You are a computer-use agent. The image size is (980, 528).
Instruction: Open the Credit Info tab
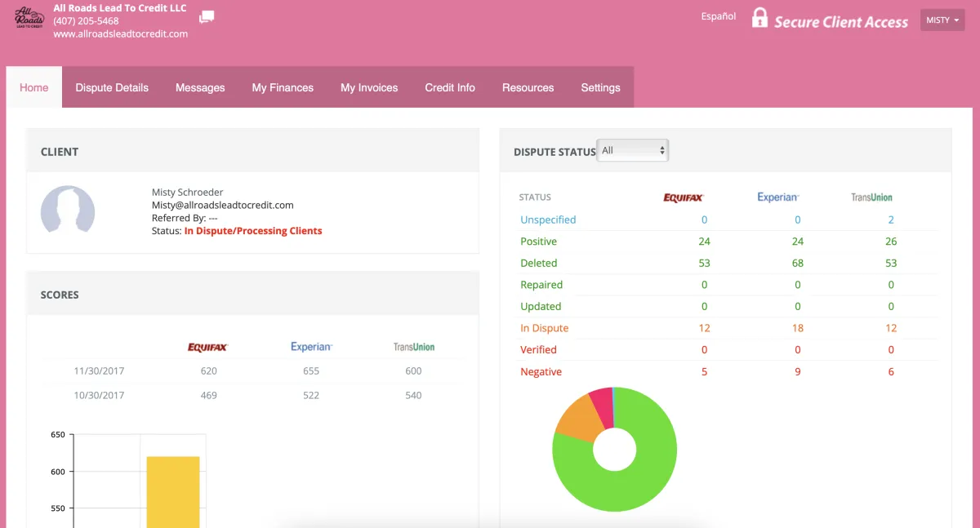tap(450, 87)
